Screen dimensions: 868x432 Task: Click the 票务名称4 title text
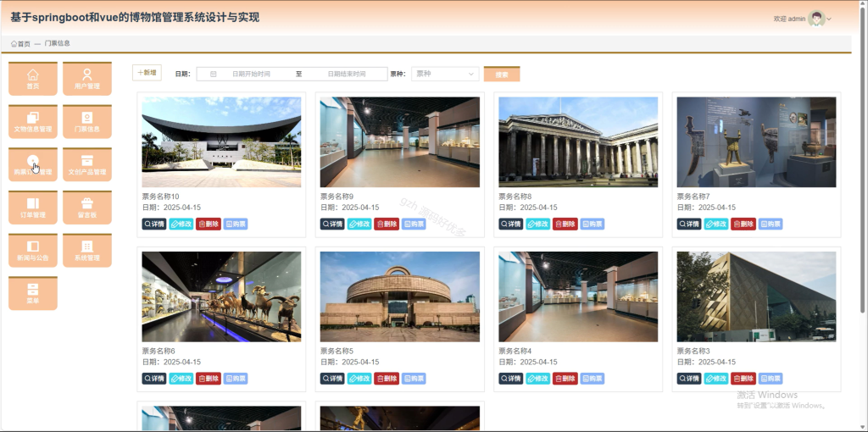[x=515, y=351]
